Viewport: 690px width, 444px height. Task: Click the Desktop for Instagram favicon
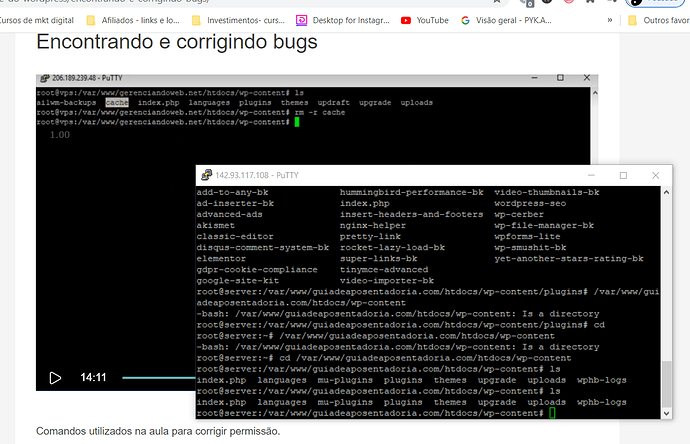tap(301, 20)
